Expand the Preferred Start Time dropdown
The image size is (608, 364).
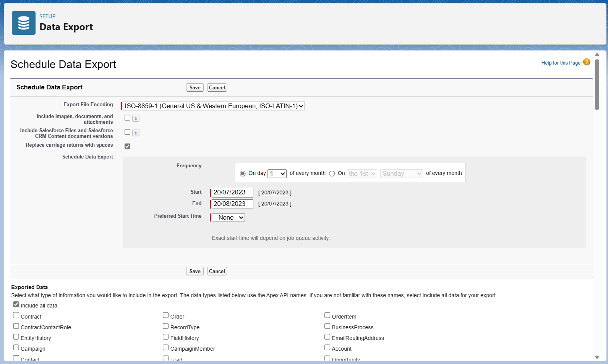[x=229, y=217]
